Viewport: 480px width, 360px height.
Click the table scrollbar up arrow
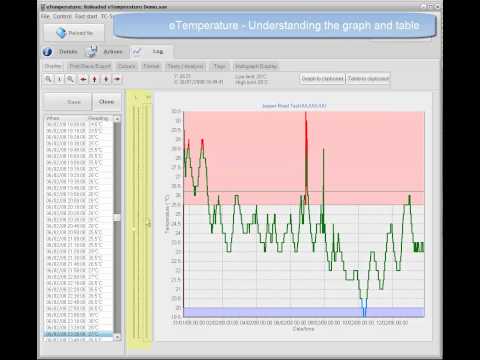[x=117, y=119]
